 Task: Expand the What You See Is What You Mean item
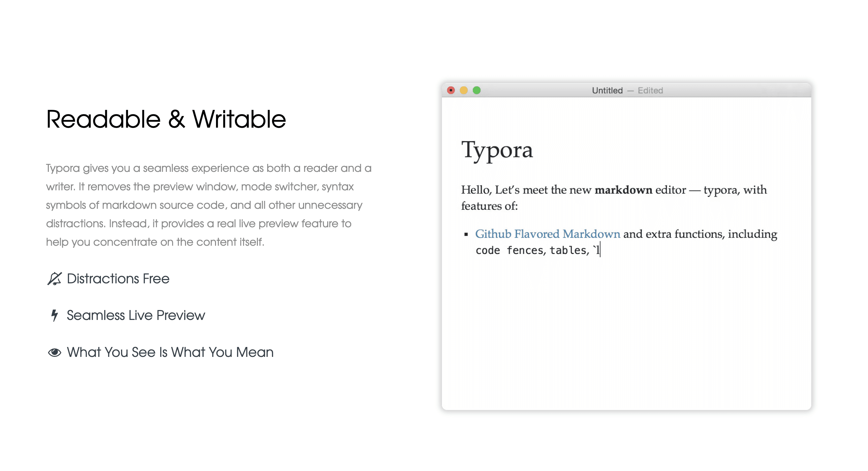[x=170, y=352]
